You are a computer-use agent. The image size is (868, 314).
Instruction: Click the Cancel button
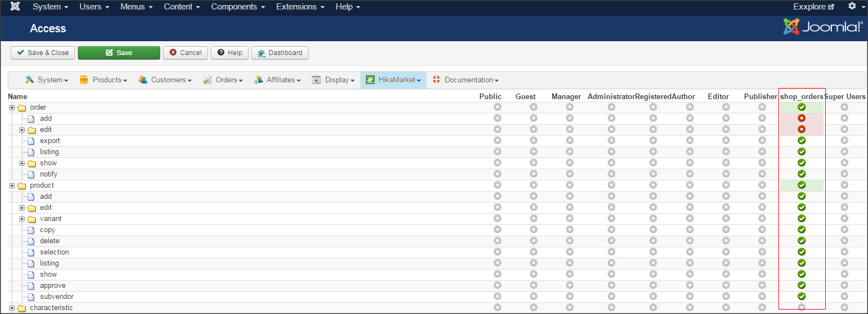coord(185,53)
